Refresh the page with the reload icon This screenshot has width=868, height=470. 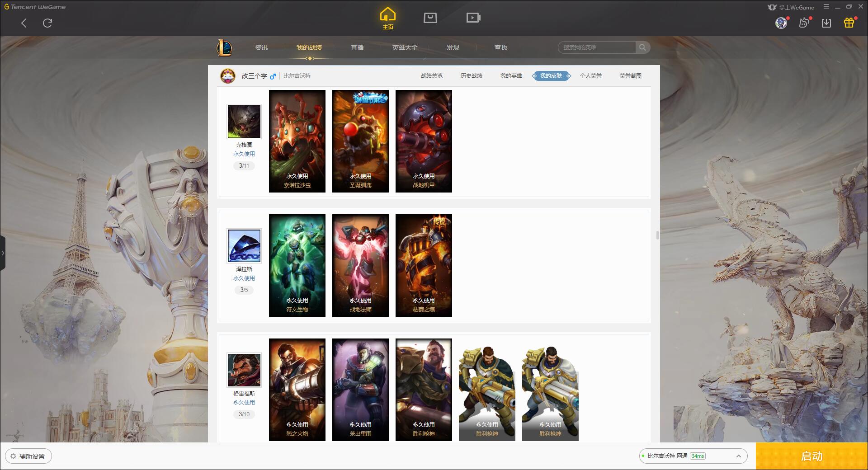(x=47, y=23)
